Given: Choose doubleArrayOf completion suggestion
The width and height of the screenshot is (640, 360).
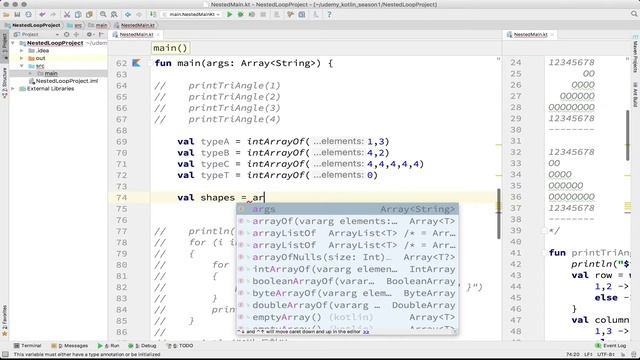Looking at the screenshot, I should [x=347, y=305].
